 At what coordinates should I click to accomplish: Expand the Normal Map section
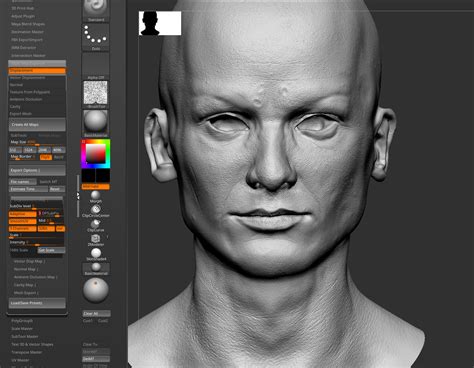tap(26, 269)
